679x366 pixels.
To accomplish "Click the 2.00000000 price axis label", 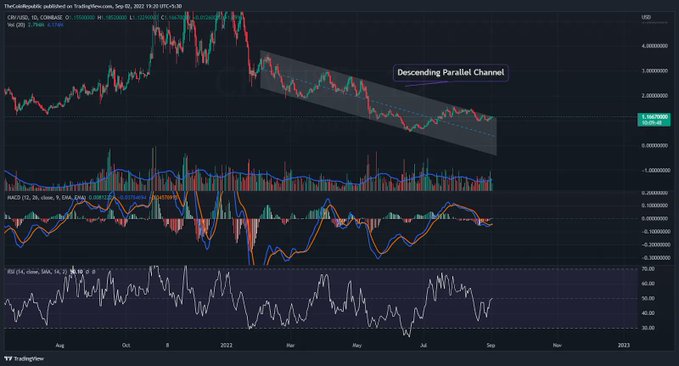I will [654, 95].
